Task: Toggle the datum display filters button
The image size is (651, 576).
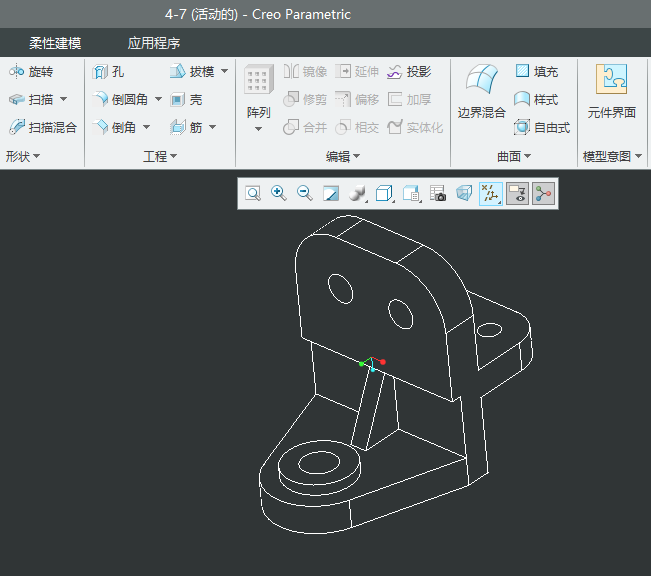Action: point(491,194)
